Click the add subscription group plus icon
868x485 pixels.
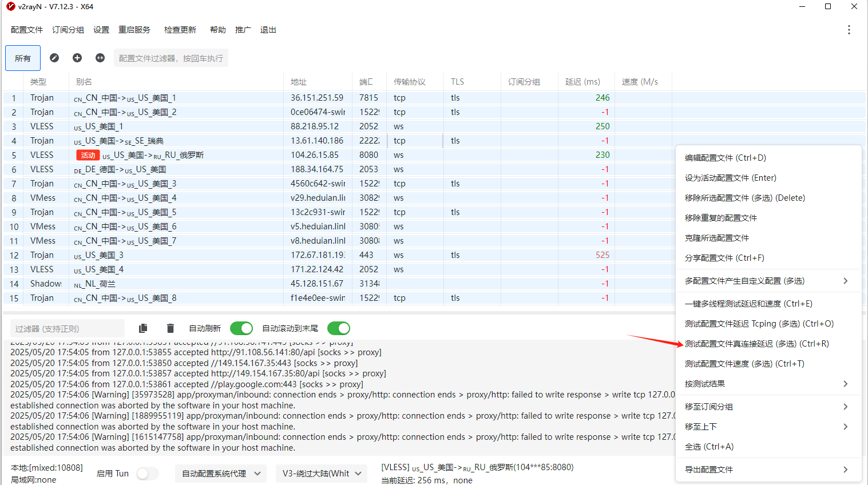pyautogui.click(x=77, y=58)
